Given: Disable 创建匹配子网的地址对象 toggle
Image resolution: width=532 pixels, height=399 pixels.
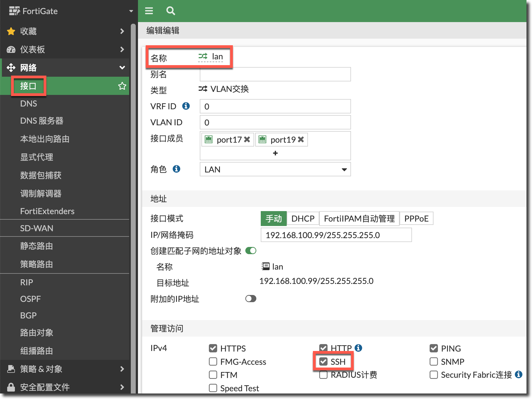Looking at the screenshot, I should point(251,251).
